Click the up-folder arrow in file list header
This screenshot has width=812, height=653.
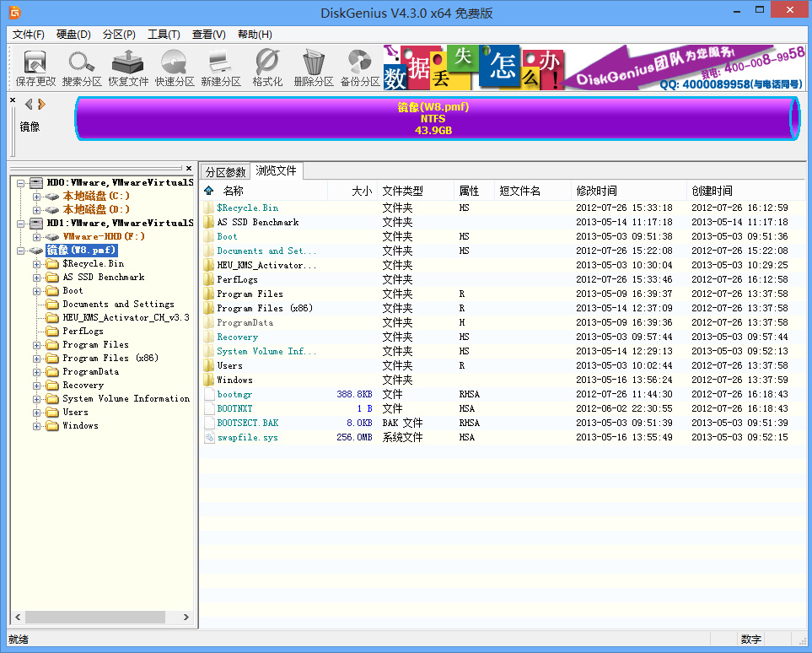point(209,190)
